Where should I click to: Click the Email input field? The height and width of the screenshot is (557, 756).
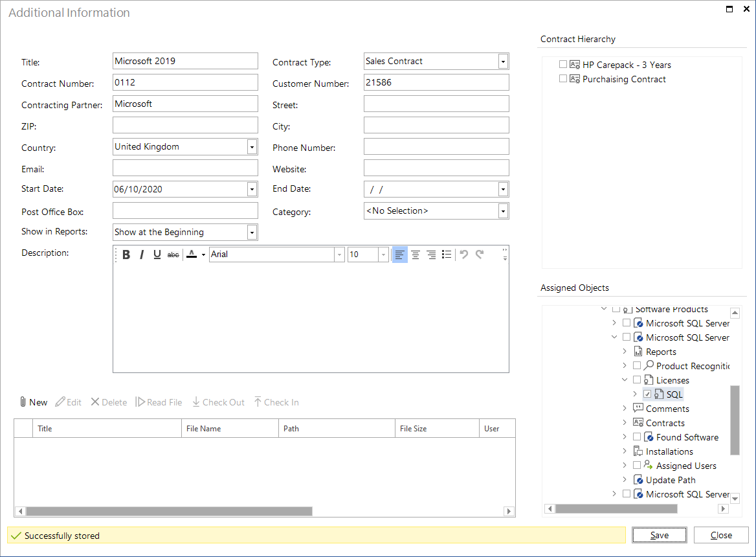(x=185, y=168)
